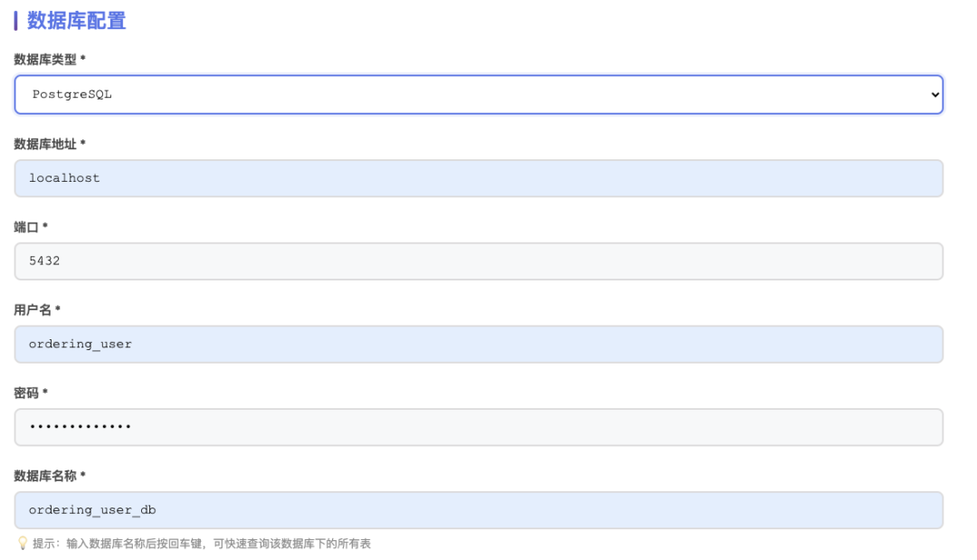The width and height of the screenshot is (977, 560).
Task: Click the 数据库名称 field label
Action: pyautogui.click(x=45, y=476)
